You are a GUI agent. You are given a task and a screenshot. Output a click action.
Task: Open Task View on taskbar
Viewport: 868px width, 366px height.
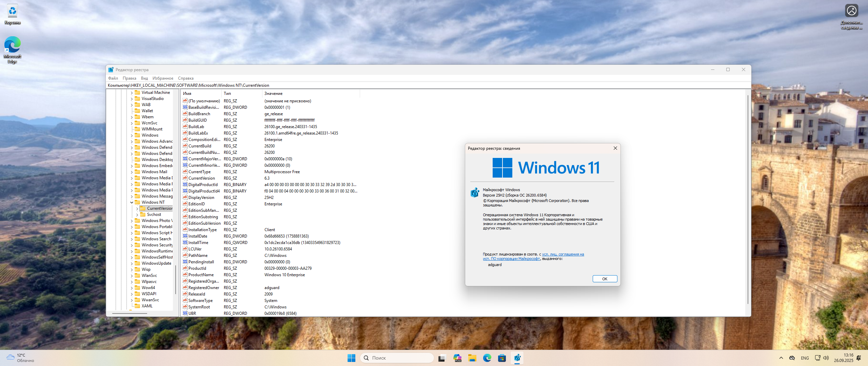pos(441,358)
